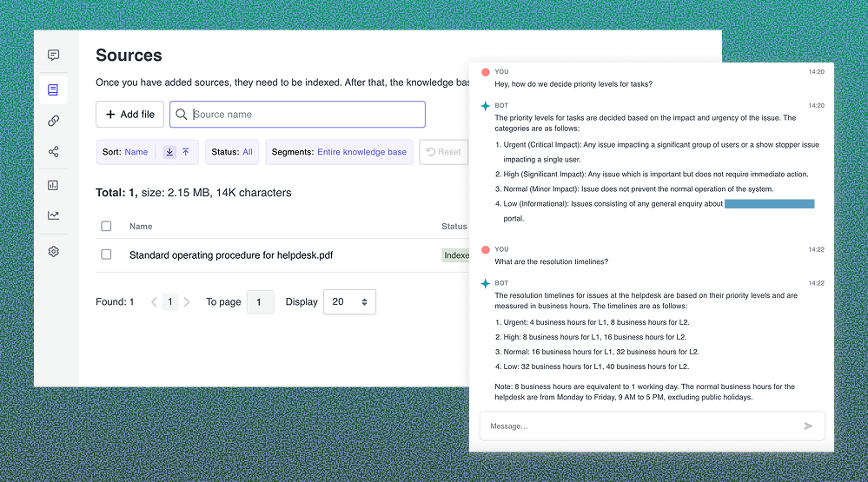Click the Add file button

point(129,115)
